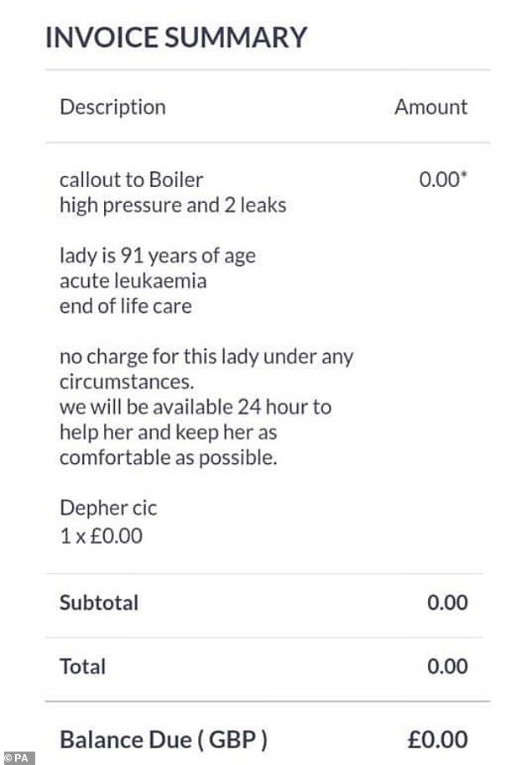Screen dimensions: 532x765
Task: Click the Total label
Action: 82,667
